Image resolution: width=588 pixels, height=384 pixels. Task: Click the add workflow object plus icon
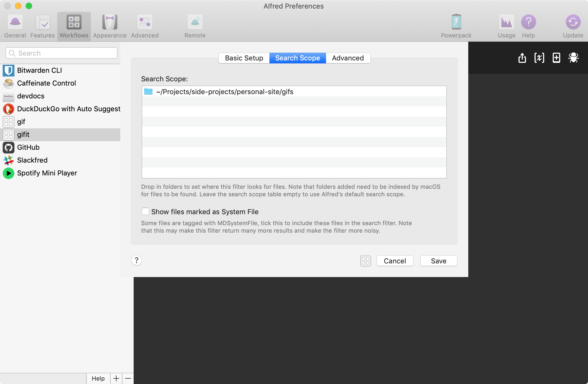556,57
